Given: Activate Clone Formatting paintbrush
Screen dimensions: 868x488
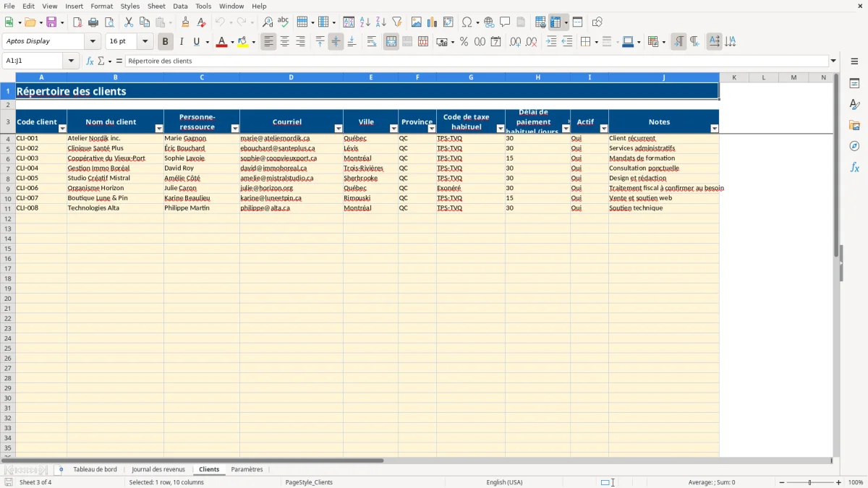Looking at the screenshot, I should click(185, 22).
